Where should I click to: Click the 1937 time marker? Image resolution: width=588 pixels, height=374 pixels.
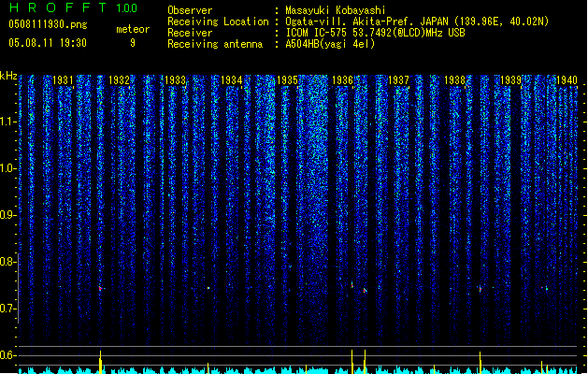(398, 80)
